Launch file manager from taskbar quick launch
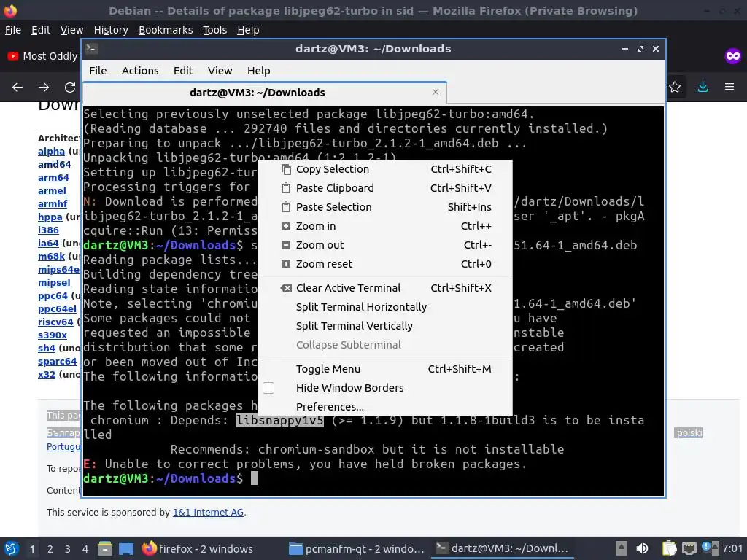Screen dimensions: 747x560 [x=105, y=549]
